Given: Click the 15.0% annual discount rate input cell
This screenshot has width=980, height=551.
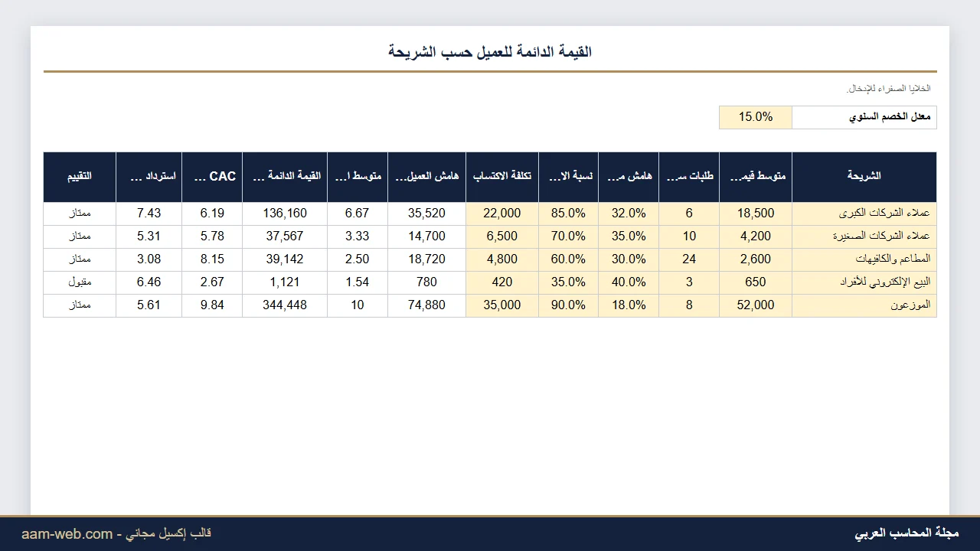Looking at the screenshot, I should coord(756,117).
